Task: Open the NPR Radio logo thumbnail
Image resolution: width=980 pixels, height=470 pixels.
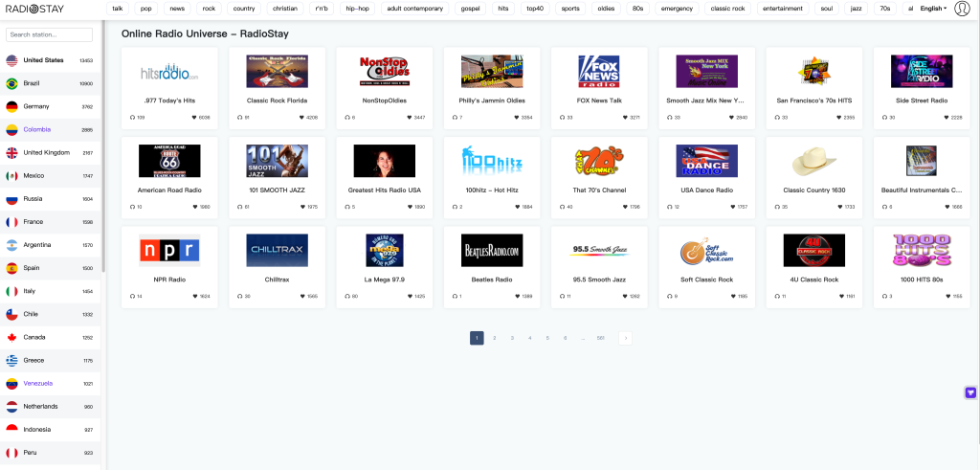Action: [x=169, y=250]
